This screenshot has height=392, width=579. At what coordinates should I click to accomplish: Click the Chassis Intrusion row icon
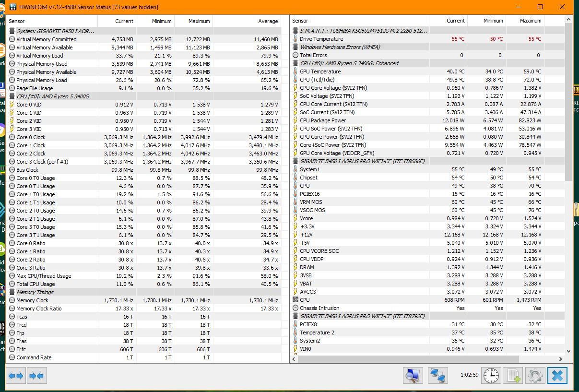(x=295, y=308)
